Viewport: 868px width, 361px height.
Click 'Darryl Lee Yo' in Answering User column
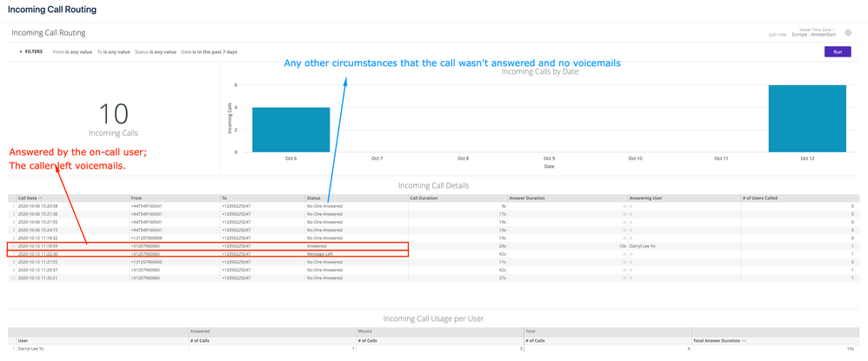pyautogui.click(x=644, y=246)
